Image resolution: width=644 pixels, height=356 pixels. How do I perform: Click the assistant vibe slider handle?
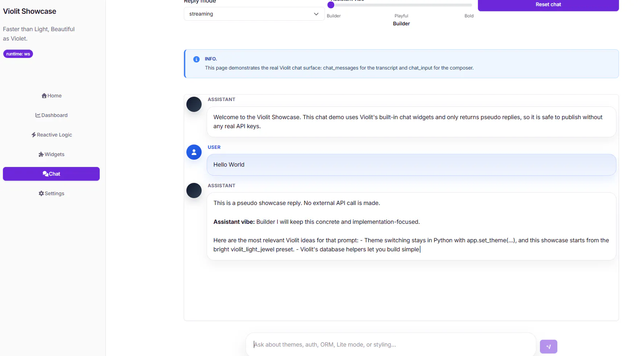click(x=331, y=5)
